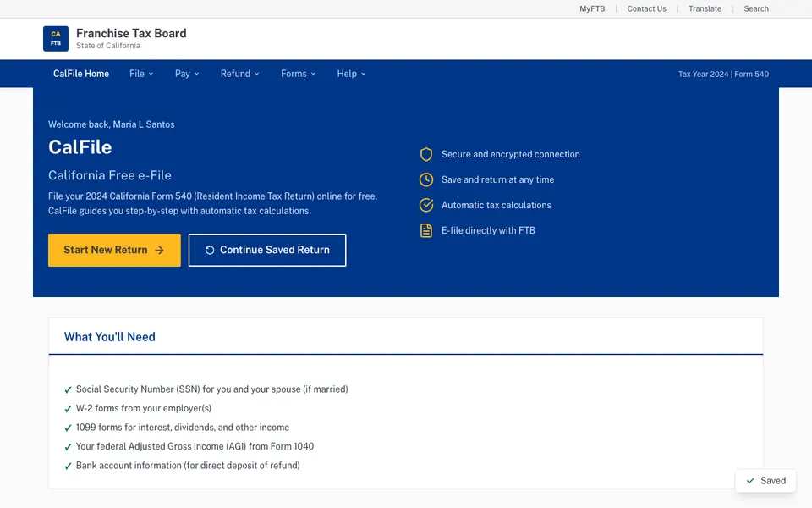The height and width of the screenshot is (508, 812).
Task: Open Search in top bar
Action: coord(756,8)
